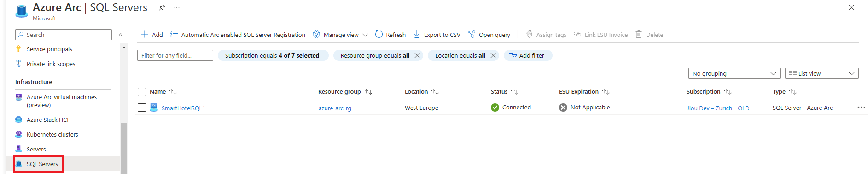Click the Not Applicable ESU cell
Viewport: 868px width, 174px height.
point(584,108)
